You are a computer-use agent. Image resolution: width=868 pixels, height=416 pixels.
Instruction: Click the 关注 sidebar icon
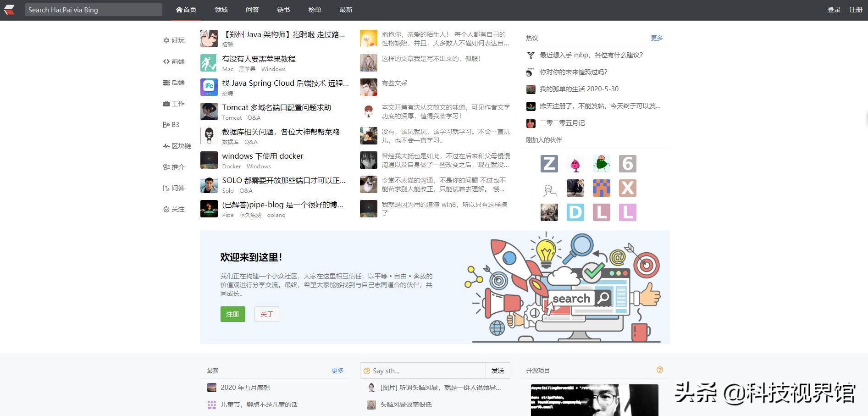pos(175,209)
